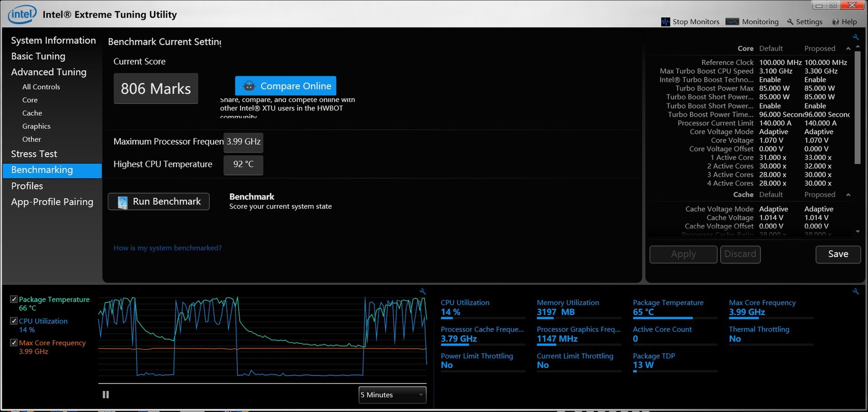Click the Settings wrench icon in header
This screenshot has width=868, height=412.
tap(790, 22)
